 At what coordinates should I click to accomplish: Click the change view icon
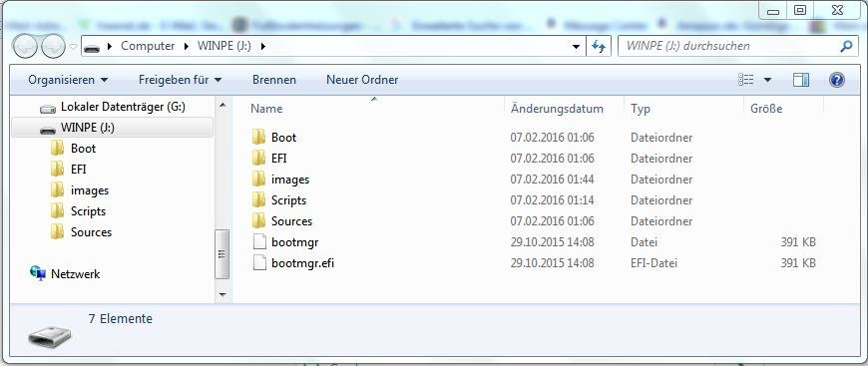745,81
